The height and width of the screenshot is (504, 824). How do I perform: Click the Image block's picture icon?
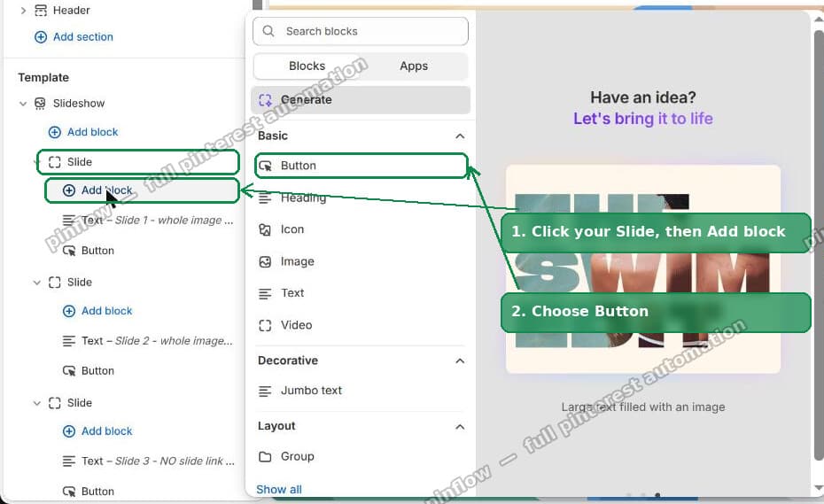(x=266, y=261)
